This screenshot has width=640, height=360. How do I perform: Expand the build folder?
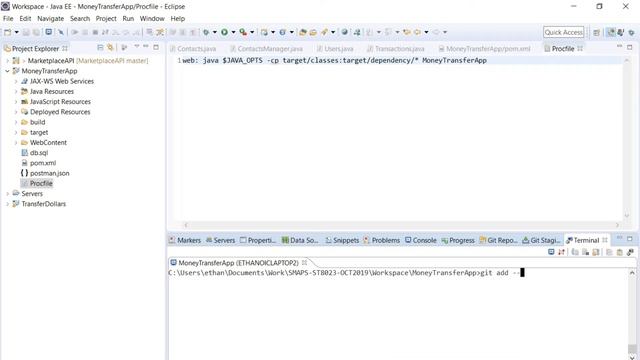(16, 122)
